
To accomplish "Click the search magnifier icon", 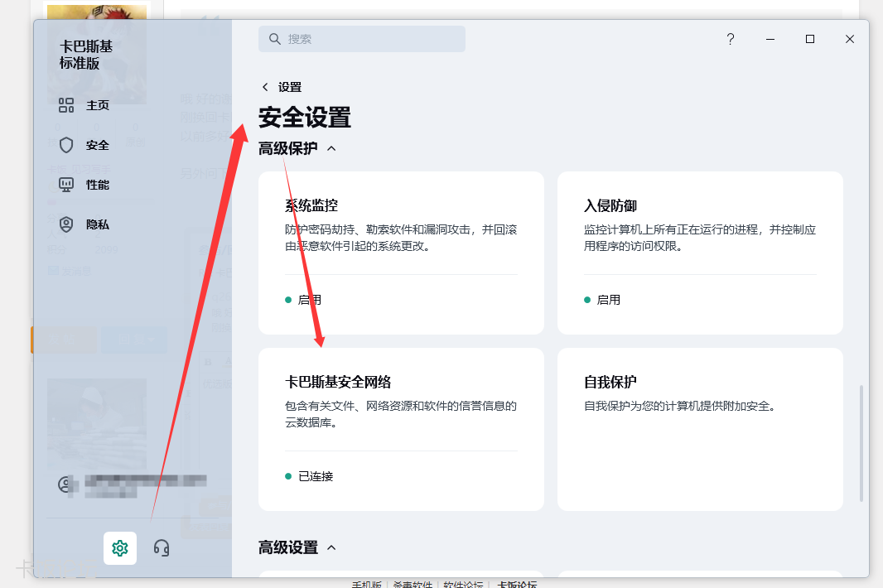I will [x=274, y=38].
